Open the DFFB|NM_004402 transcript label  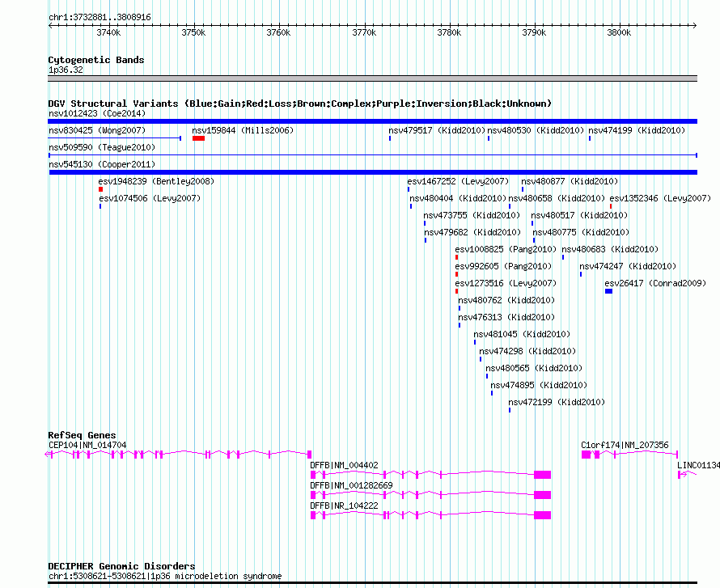tap(344, 465)
